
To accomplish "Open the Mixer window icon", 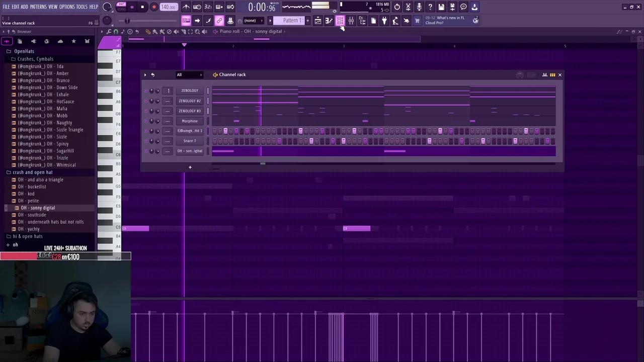I will (x=351, y=21).
